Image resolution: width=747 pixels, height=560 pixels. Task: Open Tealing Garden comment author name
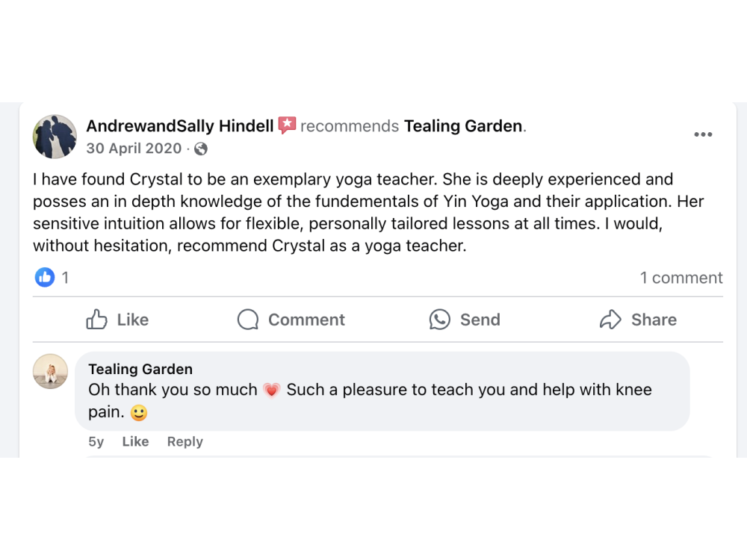(140, 369)
